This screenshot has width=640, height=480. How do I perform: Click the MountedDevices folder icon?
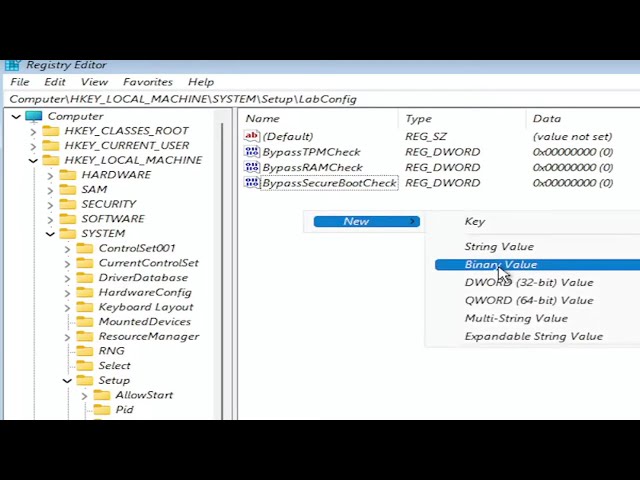pos(85,322)
